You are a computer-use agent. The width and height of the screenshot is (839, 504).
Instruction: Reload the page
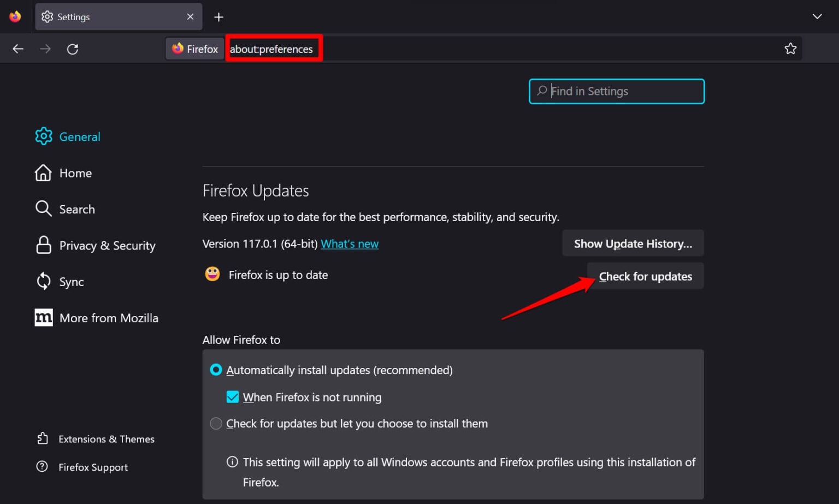[73, 49]
